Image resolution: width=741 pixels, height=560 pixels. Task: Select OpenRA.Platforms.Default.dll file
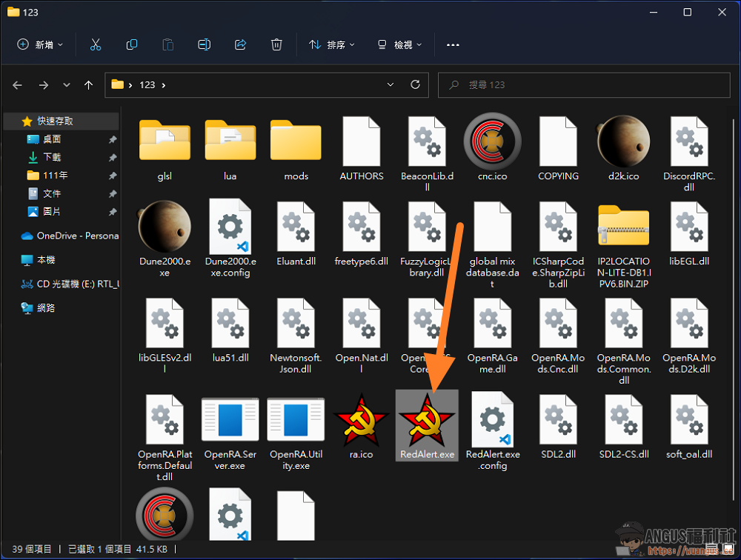(x=165, y=438)
